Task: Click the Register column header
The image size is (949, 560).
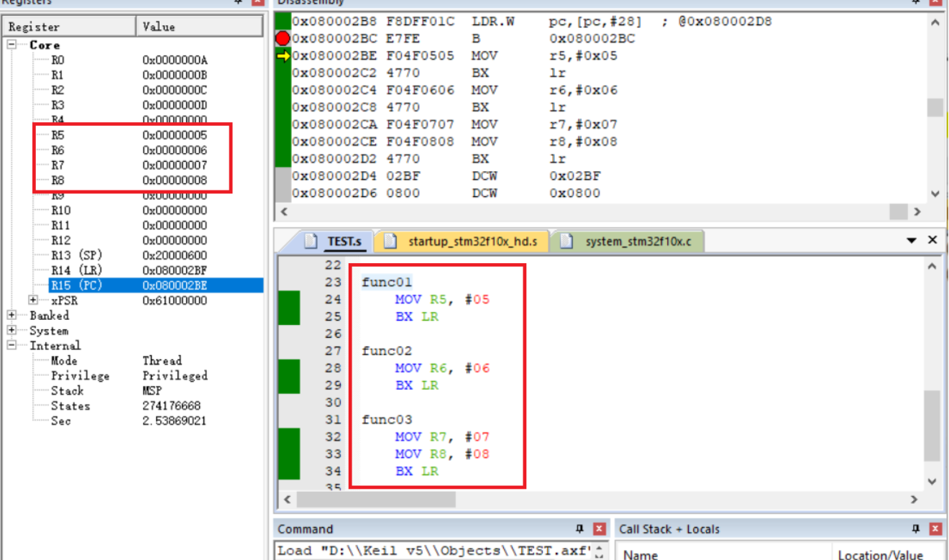Action: coord(69,27)
